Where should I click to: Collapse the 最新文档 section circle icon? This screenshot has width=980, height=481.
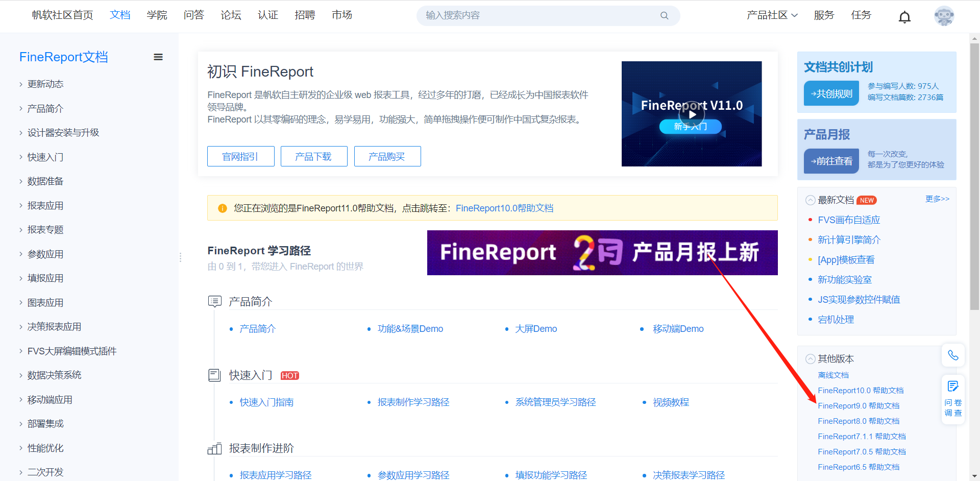coord(810,200)
